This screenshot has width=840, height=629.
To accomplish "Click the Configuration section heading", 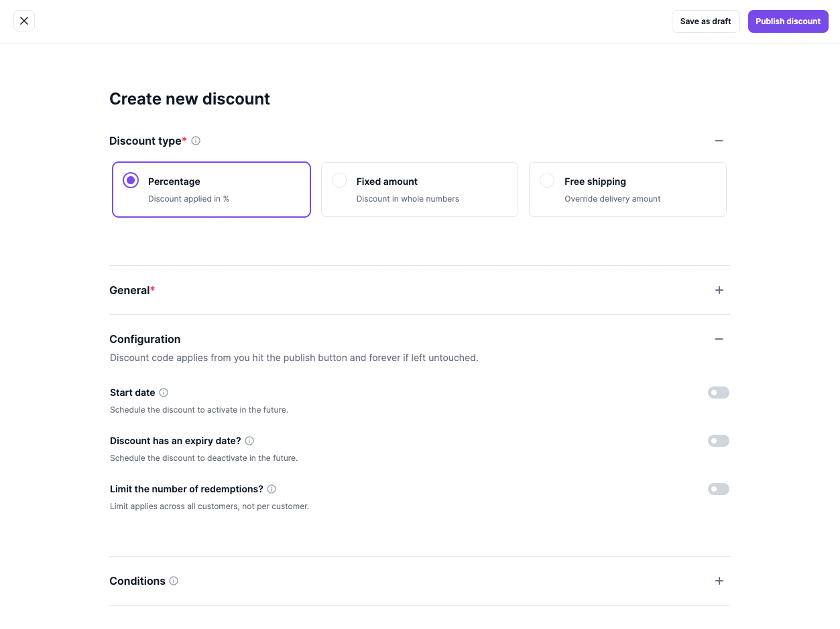I will click(145, 339).
